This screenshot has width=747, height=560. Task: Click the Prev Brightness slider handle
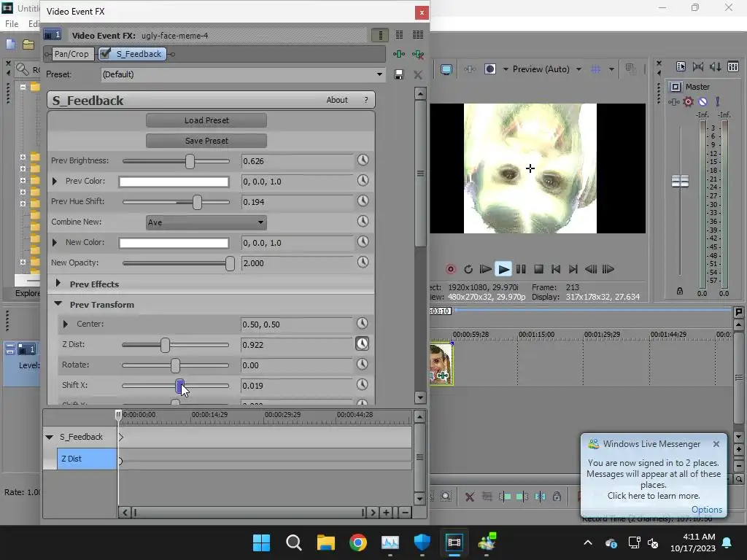pos(190,161)
